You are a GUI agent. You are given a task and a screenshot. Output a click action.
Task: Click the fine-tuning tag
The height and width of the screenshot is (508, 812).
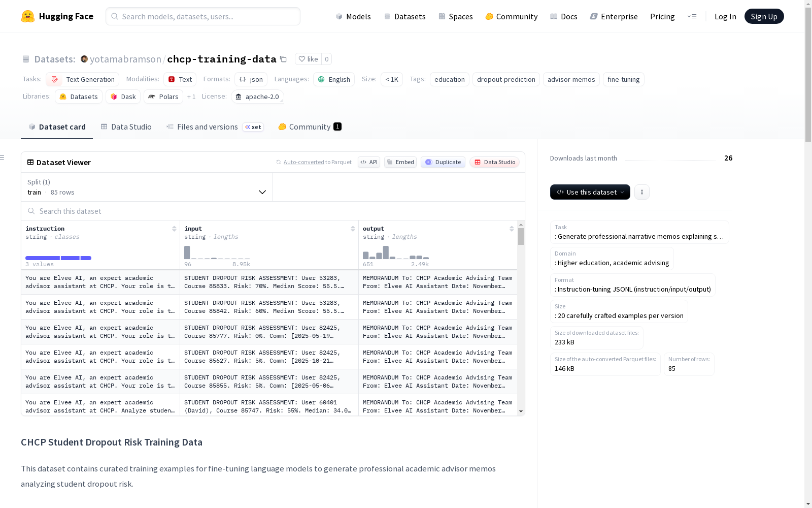[624, 79]
